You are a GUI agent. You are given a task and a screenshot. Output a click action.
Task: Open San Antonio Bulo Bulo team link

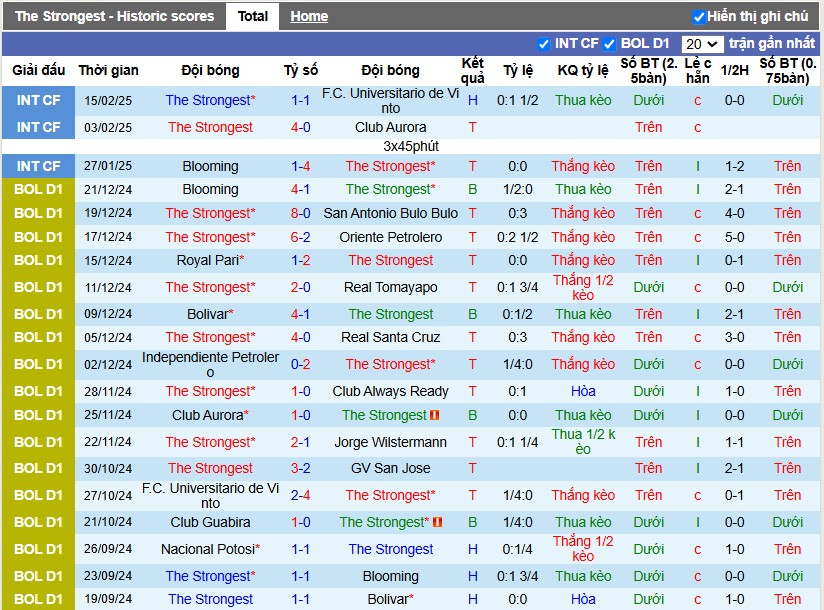click(390, 213)
